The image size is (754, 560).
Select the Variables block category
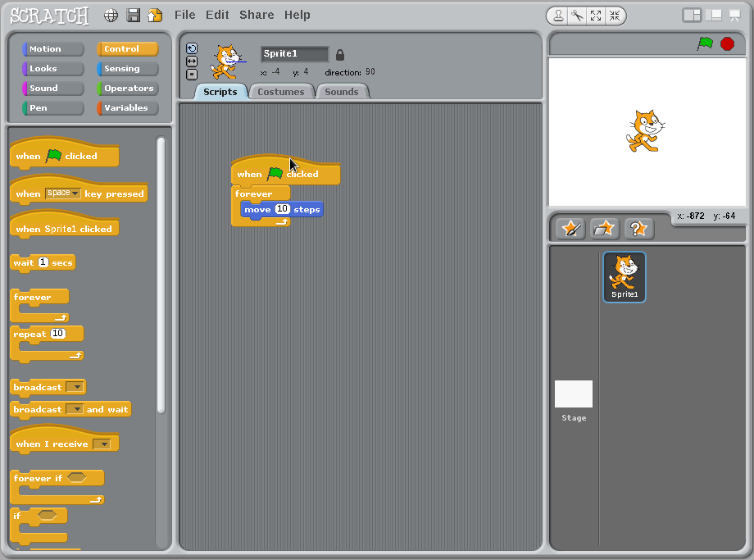[127, 107]
